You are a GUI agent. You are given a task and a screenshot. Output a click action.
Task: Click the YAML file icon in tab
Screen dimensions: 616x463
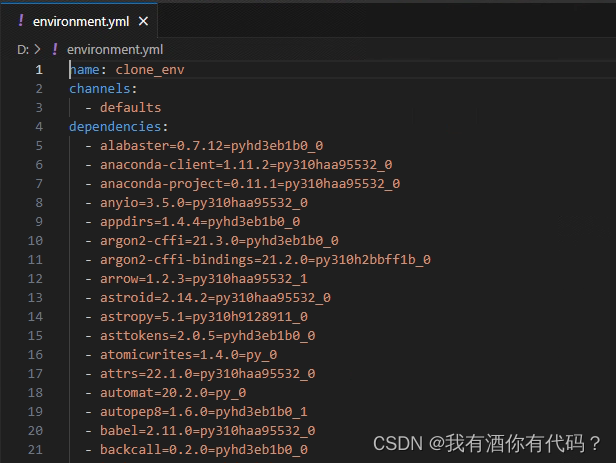(21, 20)
